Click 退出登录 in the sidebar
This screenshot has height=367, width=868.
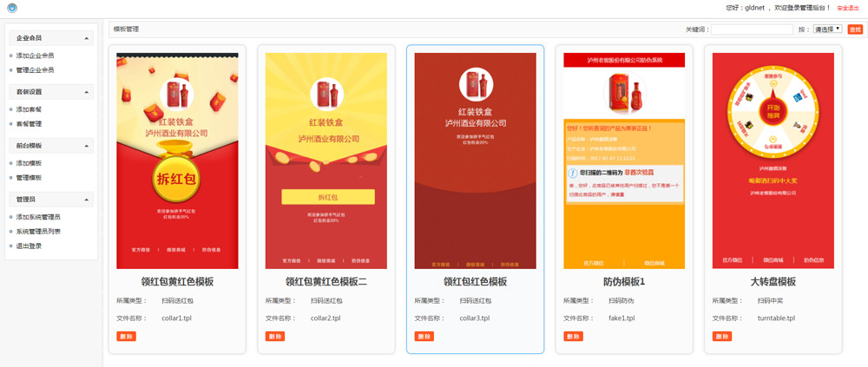point(29,246)
